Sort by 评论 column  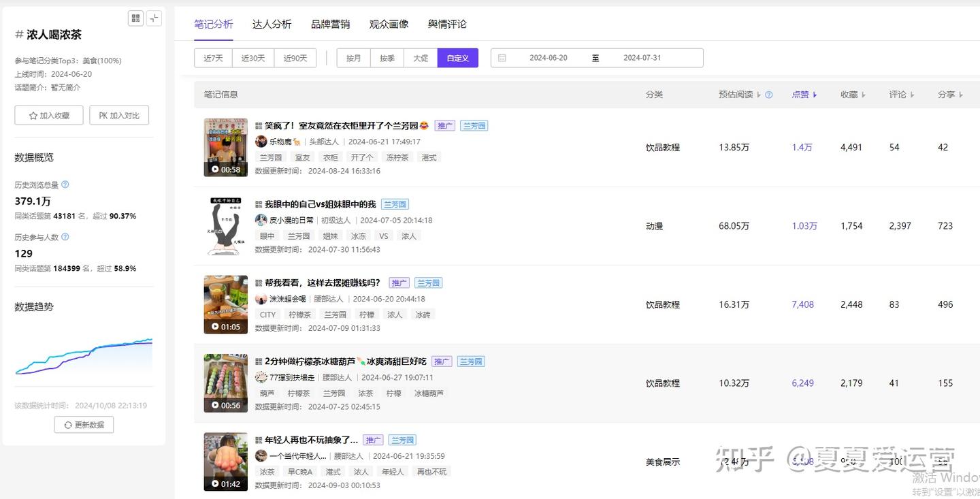(x=902, y=95)
